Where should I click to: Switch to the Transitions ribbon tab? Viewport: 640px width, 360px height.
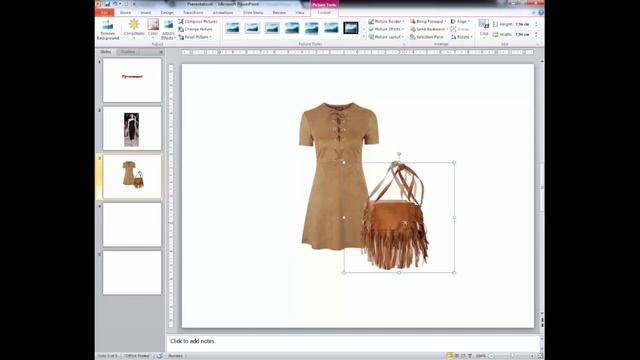(x=193, y=13)
